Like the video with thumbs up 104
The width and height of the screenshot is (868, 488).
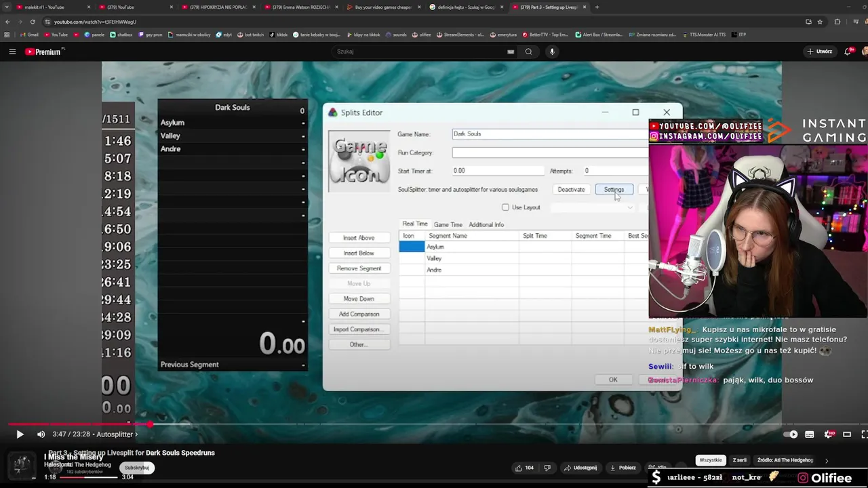(524, 468)
